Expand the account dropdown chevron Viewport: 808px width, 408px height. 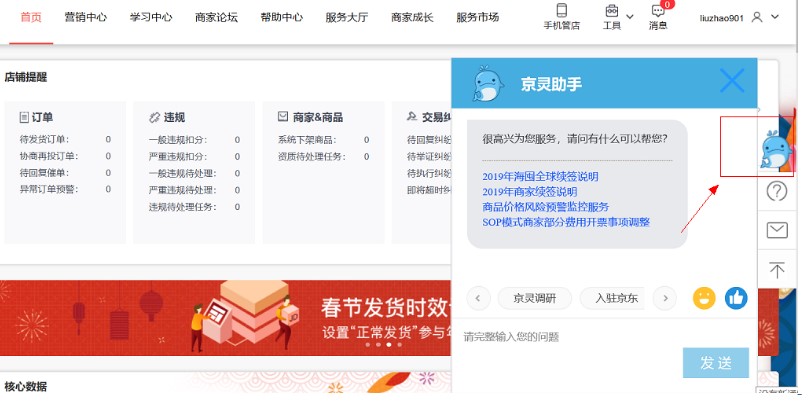[x=775, y=17]
